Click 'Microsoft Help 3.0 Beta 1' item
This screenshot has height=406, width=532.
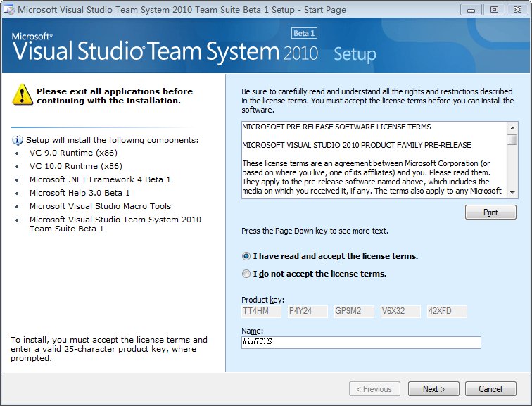tap(80, 193)
